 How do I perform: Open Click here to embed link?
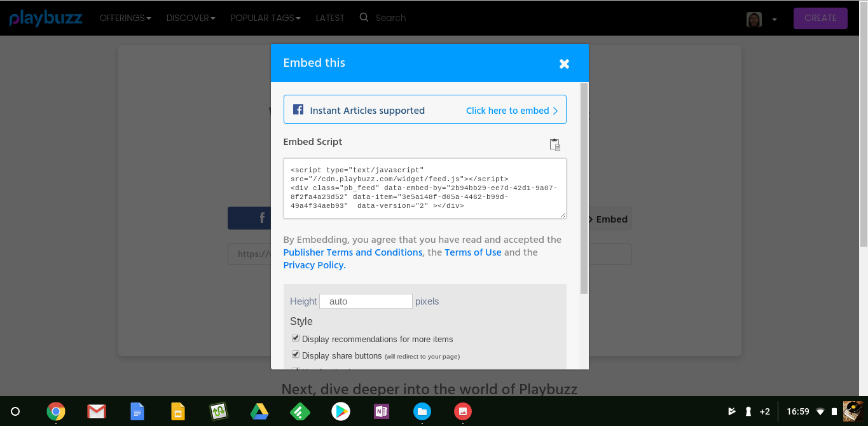507,110
